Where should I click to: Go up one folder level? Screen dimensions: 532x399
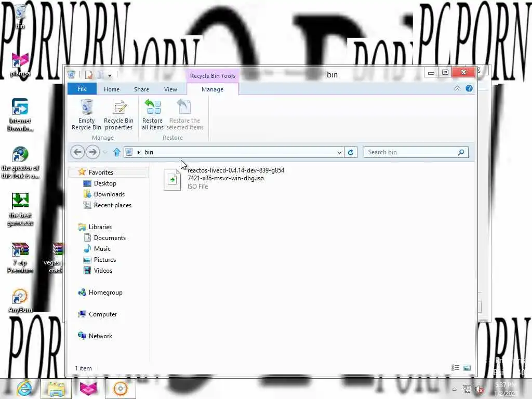pyautogui.click(x=117, y=152)
